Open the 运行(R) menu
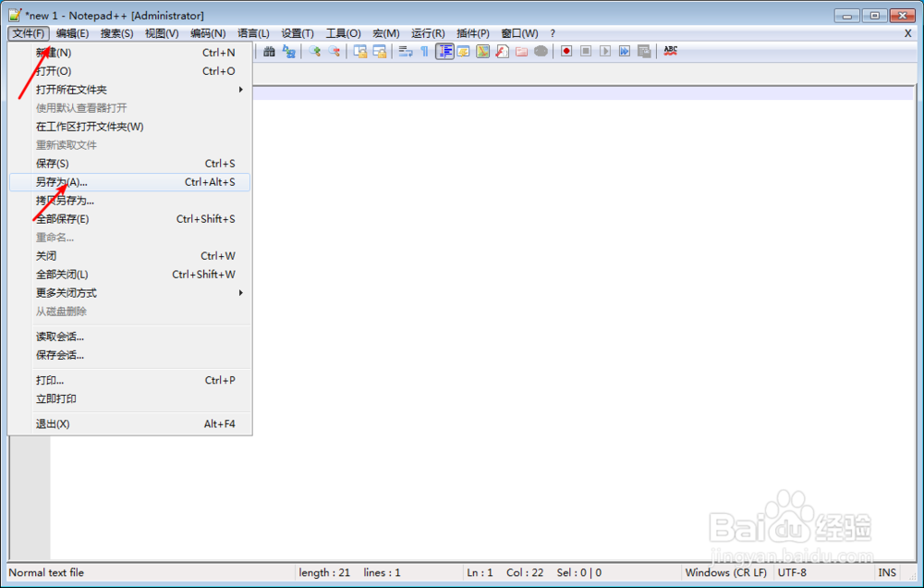The image size is (924, 588). click(x=429, y=33)
